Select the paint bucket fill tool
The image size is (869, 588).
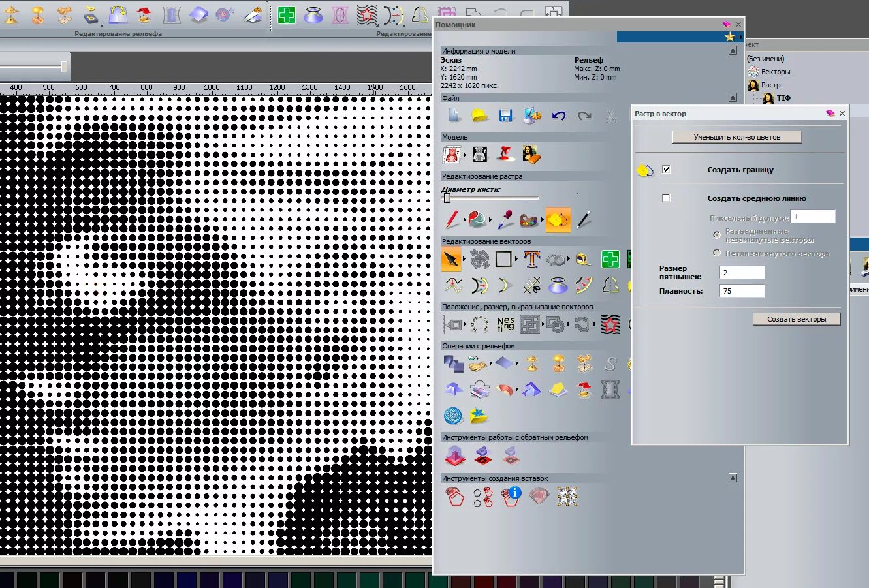pos(478,220)
